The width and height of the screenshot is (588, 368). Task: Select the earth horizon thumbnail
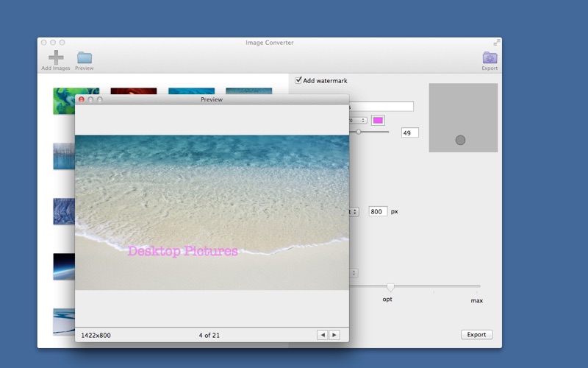point(64,266)
